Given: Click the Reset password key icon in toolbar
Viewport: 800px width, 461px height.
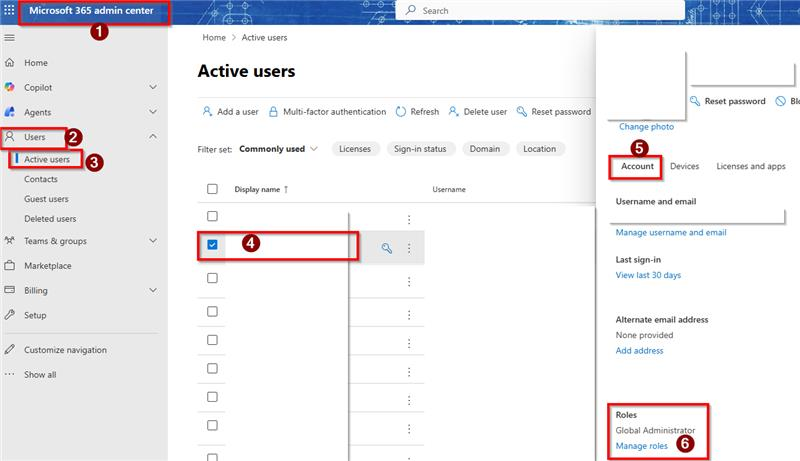Looking at the screenshot, I should click(x=521, y=111).
